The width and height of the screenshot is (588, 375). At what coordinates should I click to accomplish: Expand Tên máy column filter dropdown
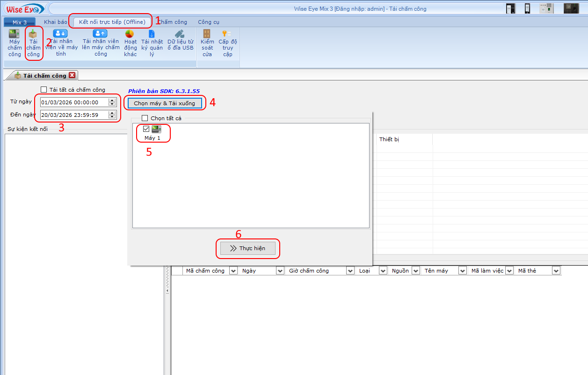click(x=462, y=271)
